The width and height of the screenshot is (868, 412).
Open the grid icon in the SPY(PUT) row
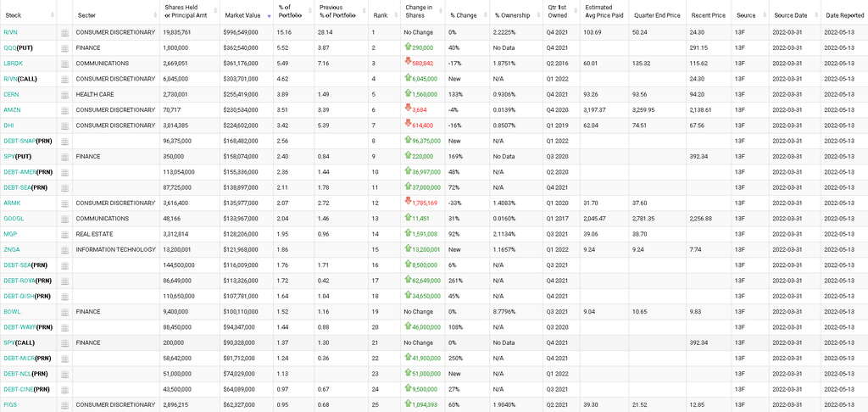click(64, 158)
